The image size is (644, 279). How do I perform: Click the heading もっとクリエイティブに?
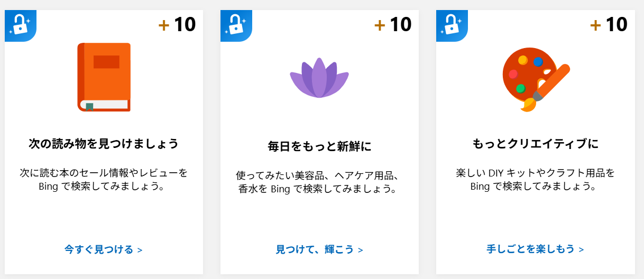[535, 144]
